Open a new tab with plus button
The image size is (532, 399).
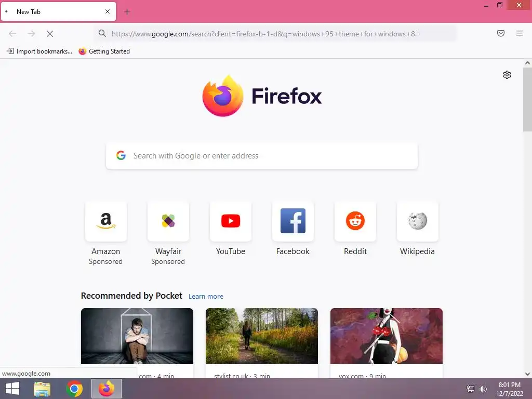[x=127, y=12]
